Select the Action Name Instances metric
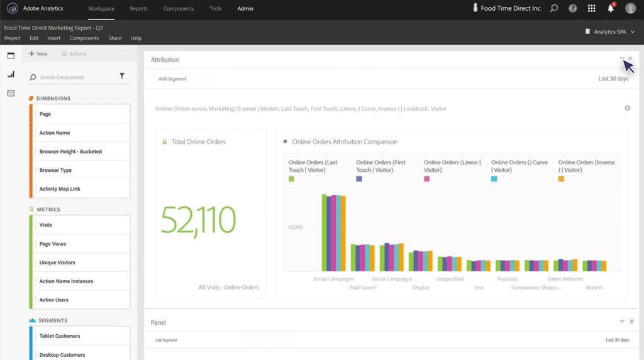644x360 pixels. [80, 281]
